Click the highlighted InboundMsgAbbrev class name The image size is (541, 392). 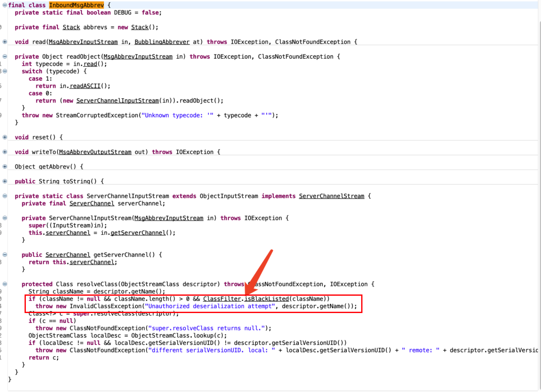point(76,5)
